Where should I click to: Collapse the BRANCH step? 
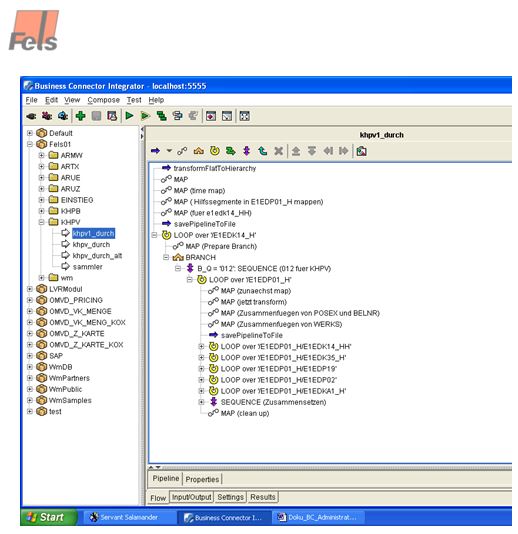click(166, 257)
